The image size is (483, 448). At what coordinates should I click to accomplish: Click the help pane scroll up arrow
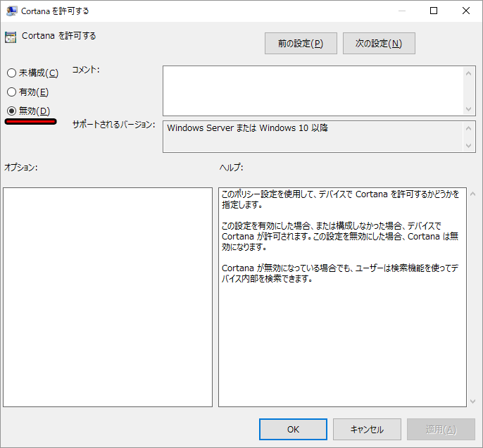473,194
